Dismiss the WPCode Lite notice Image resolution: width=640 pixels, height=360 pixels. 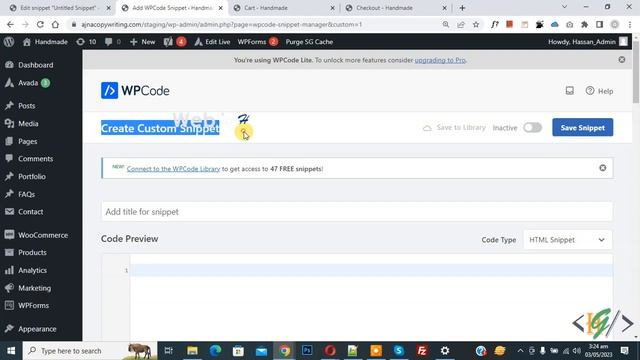622,60
